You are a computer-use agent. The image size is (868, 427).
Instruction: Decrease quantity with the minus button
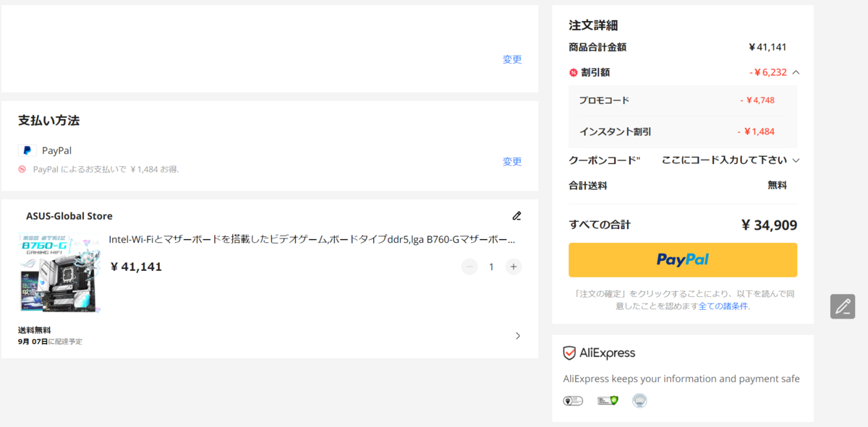tap(469, 267)
